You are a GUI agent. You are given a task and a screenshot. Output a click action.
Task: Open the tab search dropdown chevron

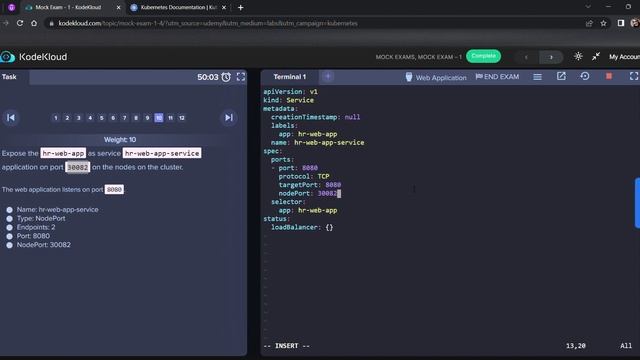[x=588, y=7]
